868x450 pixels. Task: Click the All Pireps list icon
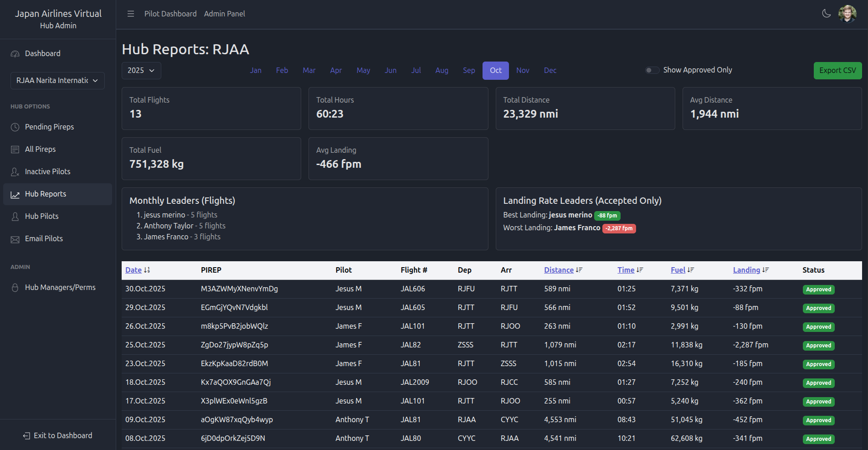(15, 150)
